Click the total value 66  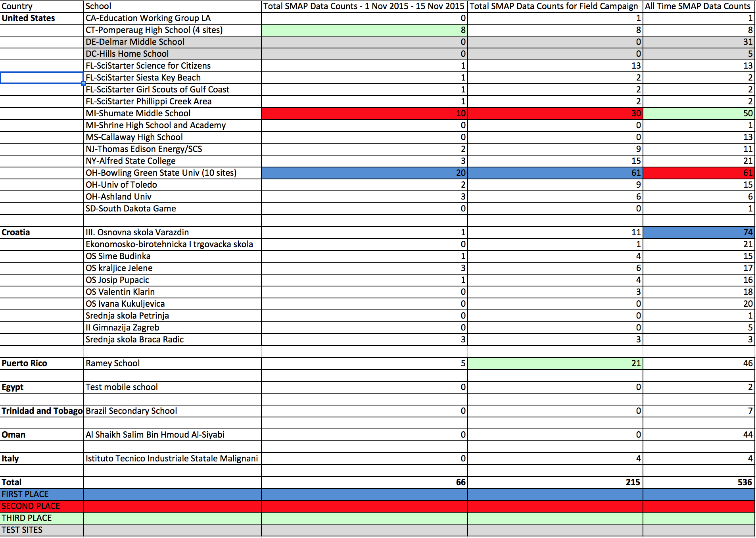(x=365, y=482)
